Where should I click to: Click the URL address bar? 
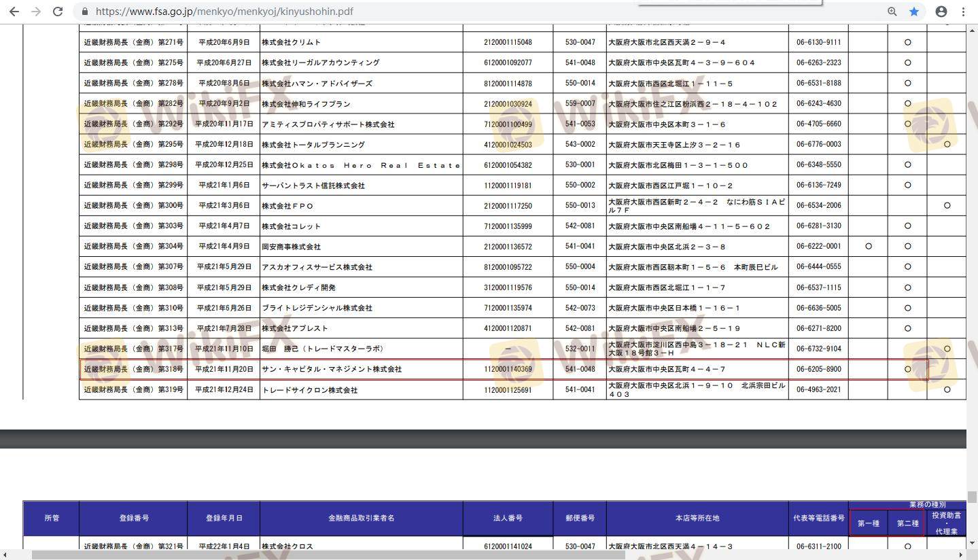[476, 12]
